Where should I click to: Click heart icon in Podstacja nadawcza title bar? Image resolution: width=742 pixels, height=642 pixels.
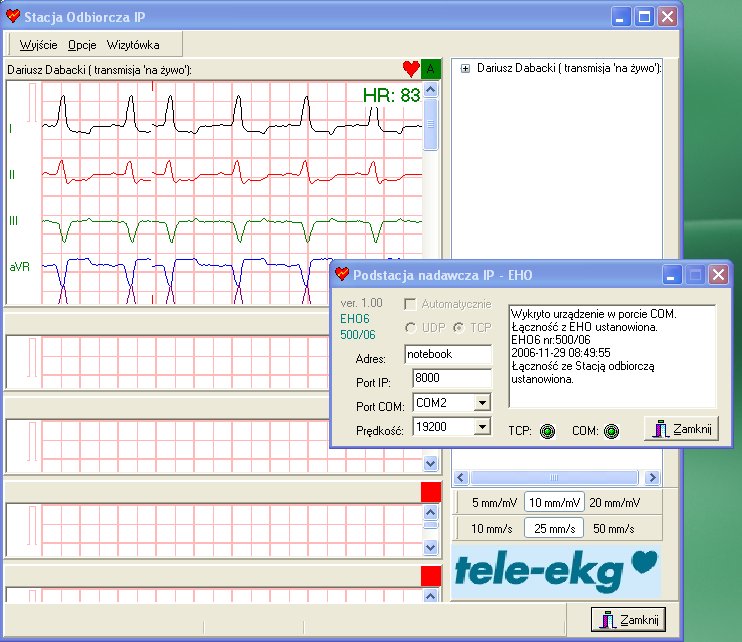tap(342, 274)
